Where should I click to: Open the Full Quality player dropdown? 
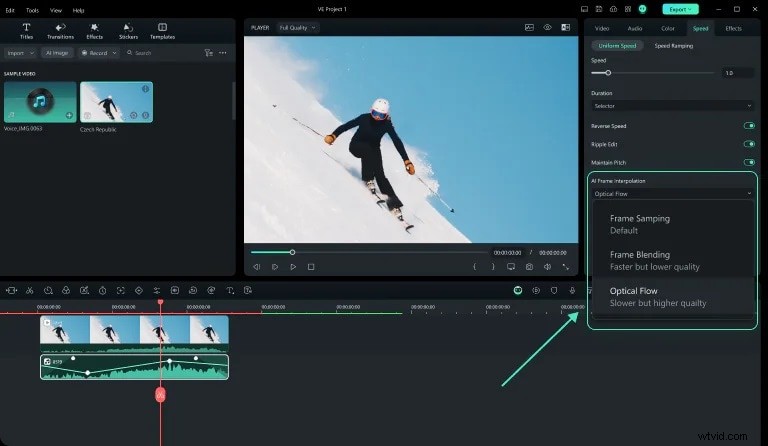pyautogui.click(x=300, y=28)
